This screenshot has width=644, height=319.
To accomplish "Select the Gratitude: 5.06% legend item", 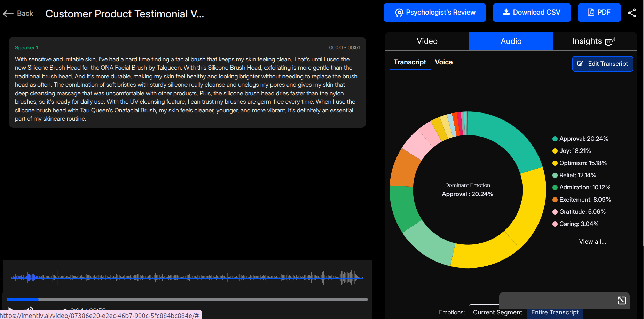I will click(x=579, y=212).
